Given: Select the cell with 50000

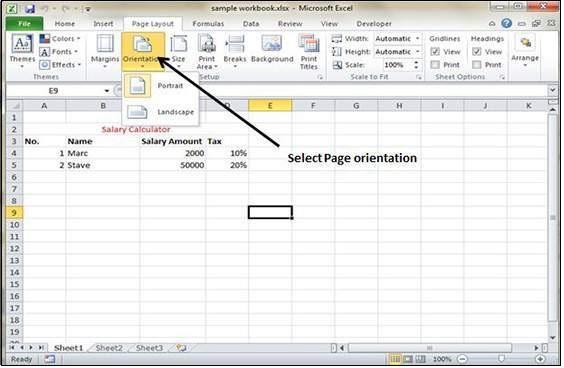Looking at the screenshot, I should [x=173, y=165].
